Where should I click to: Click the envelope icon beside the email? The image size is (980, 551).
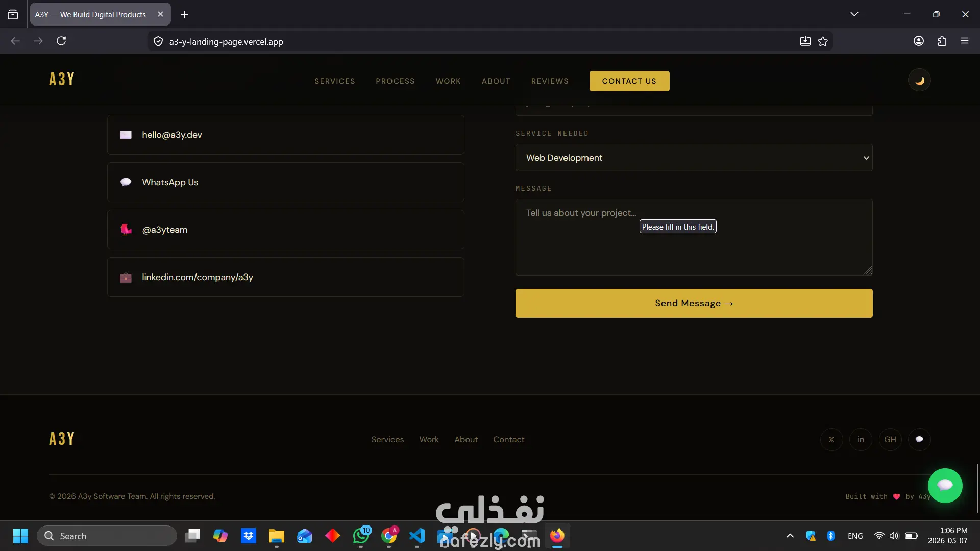point(126,135)
